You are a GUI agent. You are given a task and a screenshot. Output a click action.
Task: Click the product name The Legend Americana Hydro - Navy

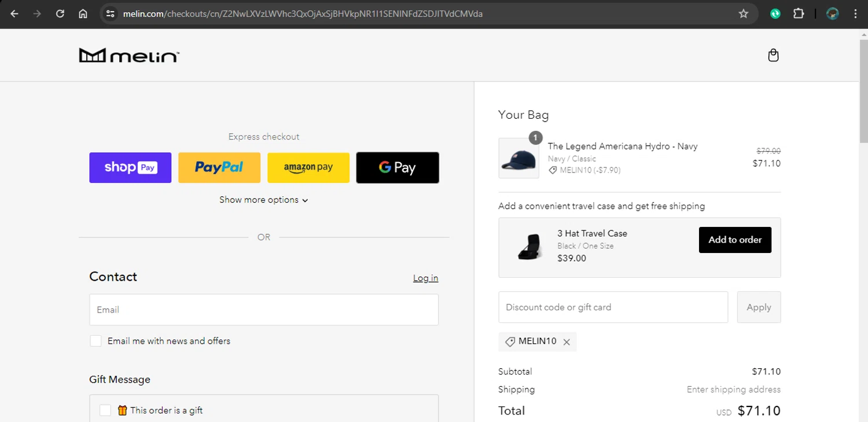click(x=623, y=146)
